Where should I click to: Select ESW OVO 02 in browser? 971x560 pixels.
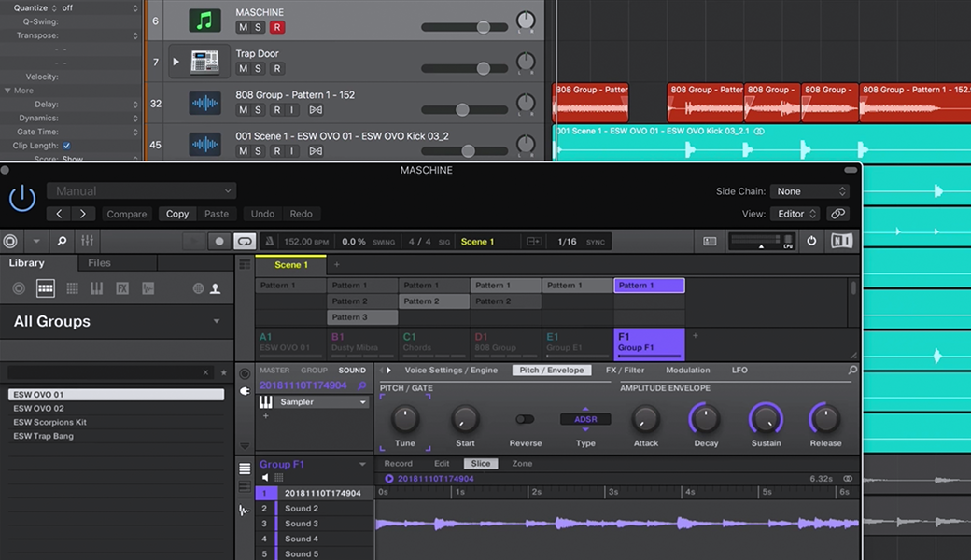[x=116, y=409]
